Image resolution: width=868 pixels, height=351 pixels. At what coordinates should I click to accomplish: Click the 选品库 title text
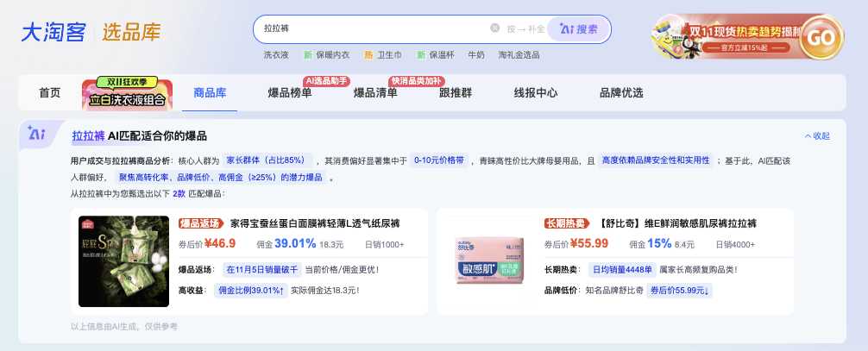coord(131,33)
